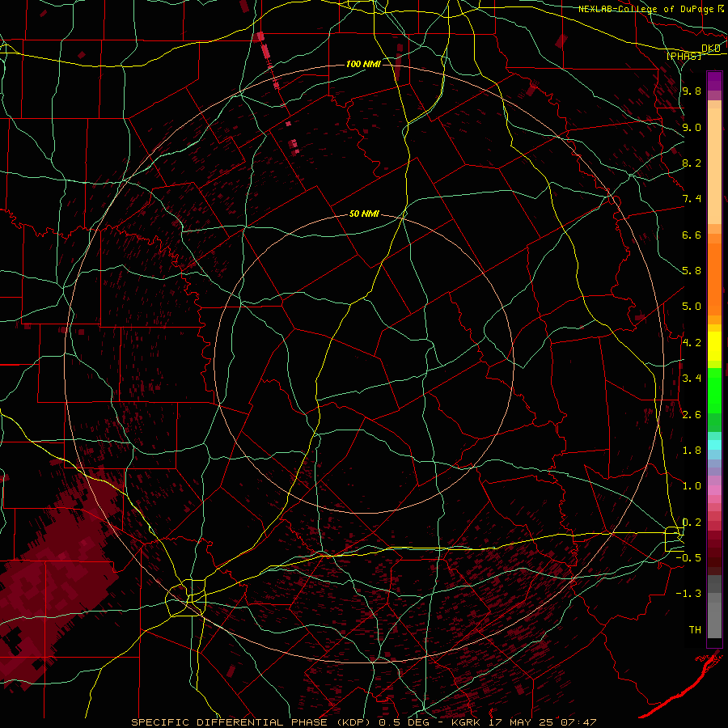This screenshot has width=728, height=728.
Task: Click the 0.2 scale value
Action: (x=692, y=523)
